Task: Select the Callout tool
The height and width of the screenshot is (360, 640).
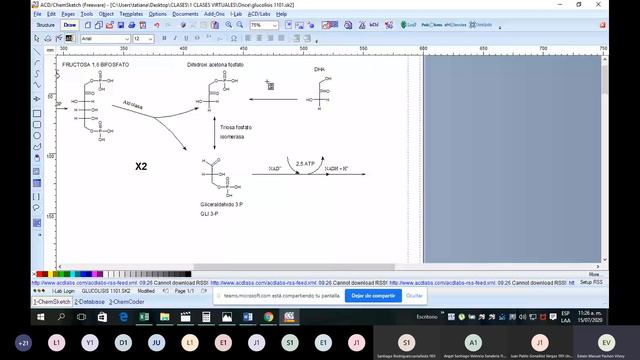Action: coord(37,208)
